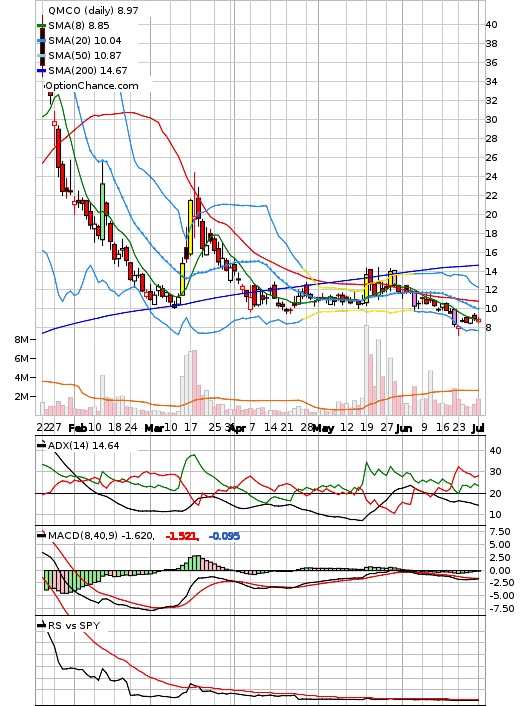The image size is (526, 706).
Task: Click the ADX(14) legend line icon
Action: tap(41, 445)
